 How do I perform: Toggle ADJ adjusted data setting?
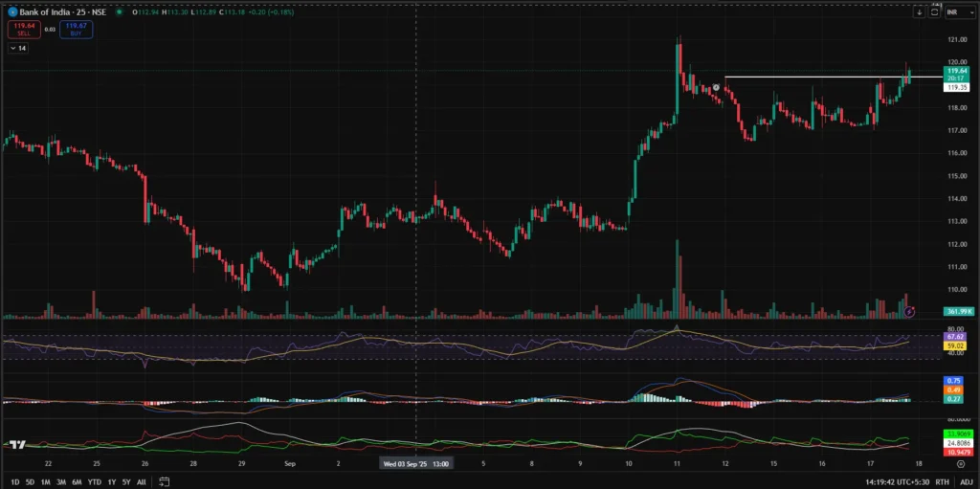point(967,481)
